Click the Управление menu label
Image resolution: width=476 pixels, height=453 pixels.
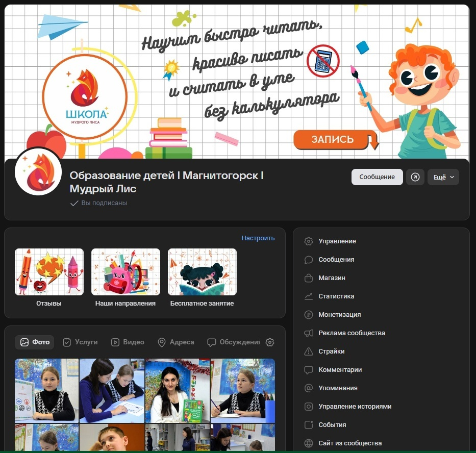[337, 241]
